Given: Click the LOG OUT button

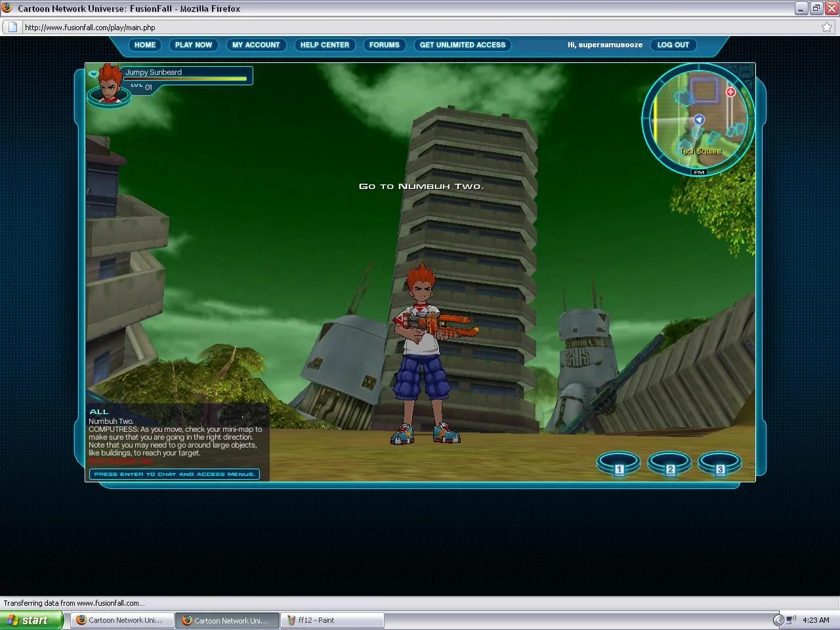Looking at the screenshot, I should tap(673, 45).
